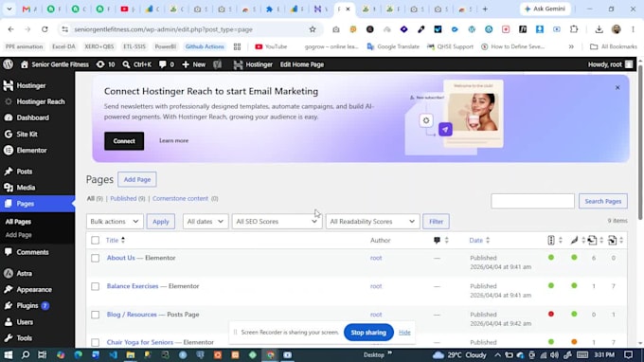This screenshot has width=644, height=362.
Task: Click the Apply button
Action: coord(161,222)
